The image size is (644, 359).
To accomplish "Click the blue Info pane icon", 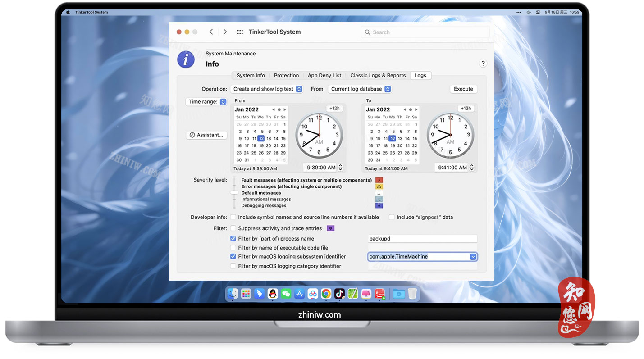I will [186, 59].
